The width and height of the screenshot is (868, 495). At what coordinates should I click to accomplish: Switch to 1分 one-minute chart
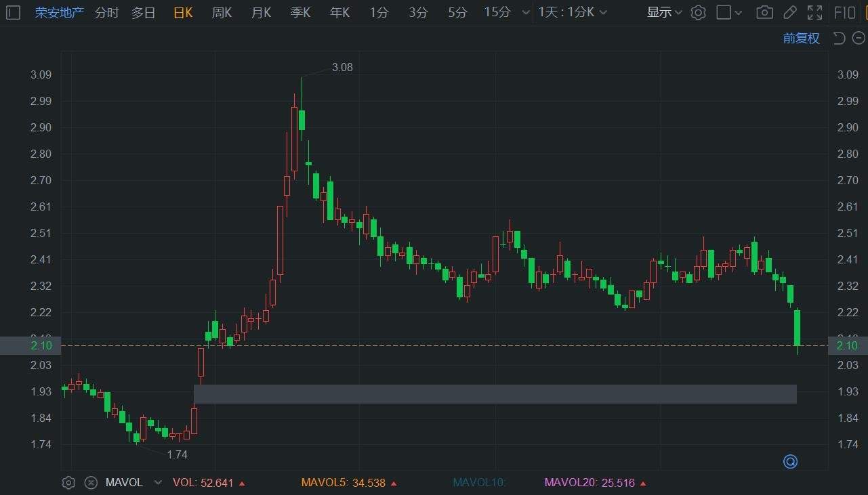click(x=379, y=12)
